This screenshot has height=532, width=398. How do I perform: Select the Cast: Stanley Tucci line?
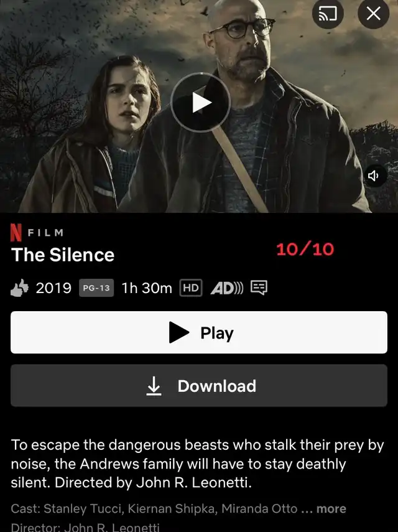[178, 508]
